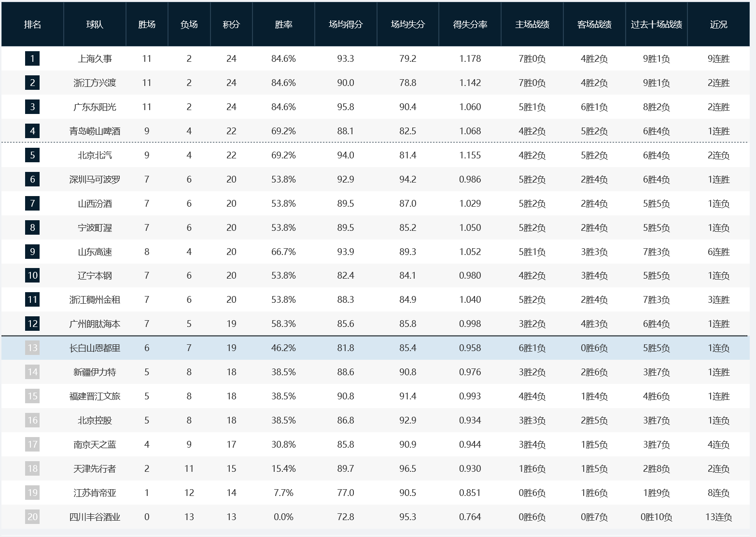Open team 上海久事
The image size is (756, 537).
(x=95, y=59)
